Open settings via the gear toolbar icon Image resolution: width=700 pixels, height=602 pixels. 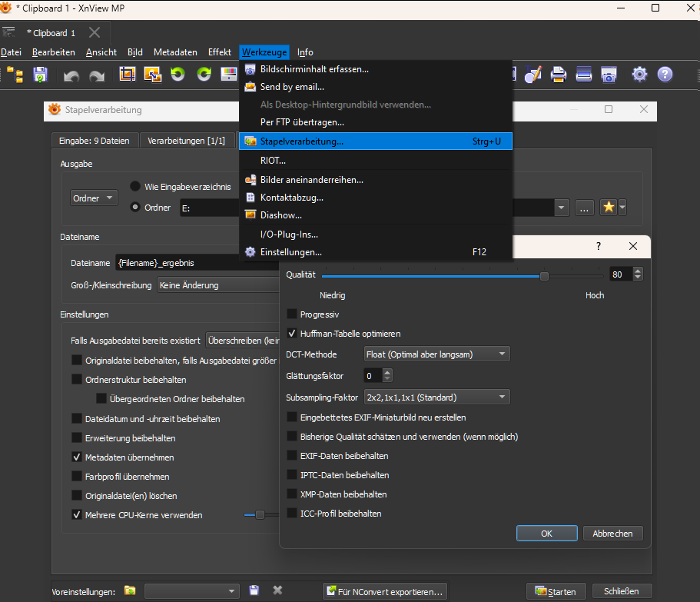[640, 74]
